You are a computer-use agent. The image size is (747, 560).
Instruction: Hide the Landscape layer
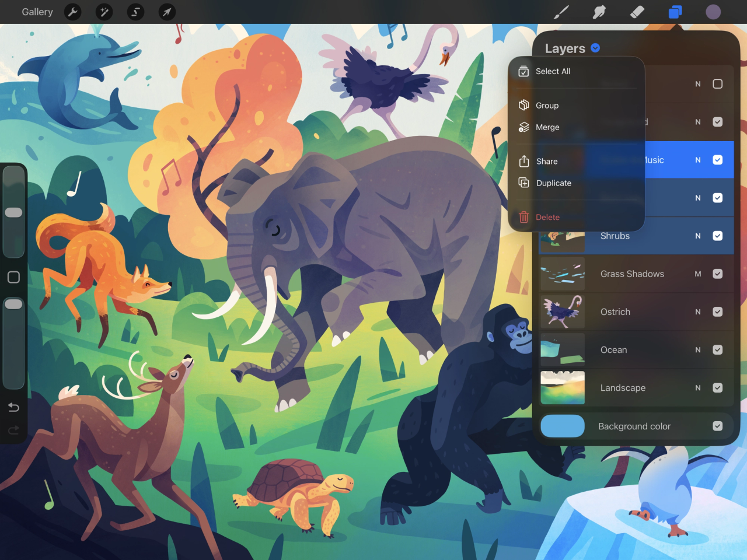pos(718,387)
